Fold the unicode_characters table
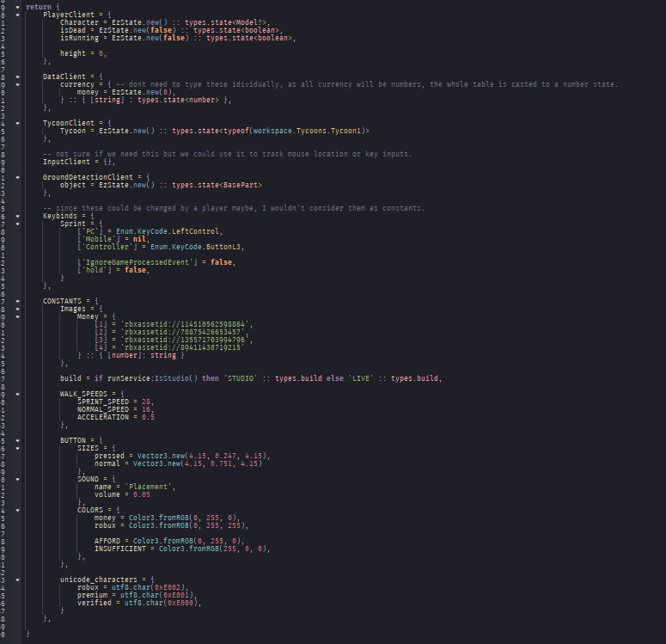Screen dimensions: 666x644 17,580
